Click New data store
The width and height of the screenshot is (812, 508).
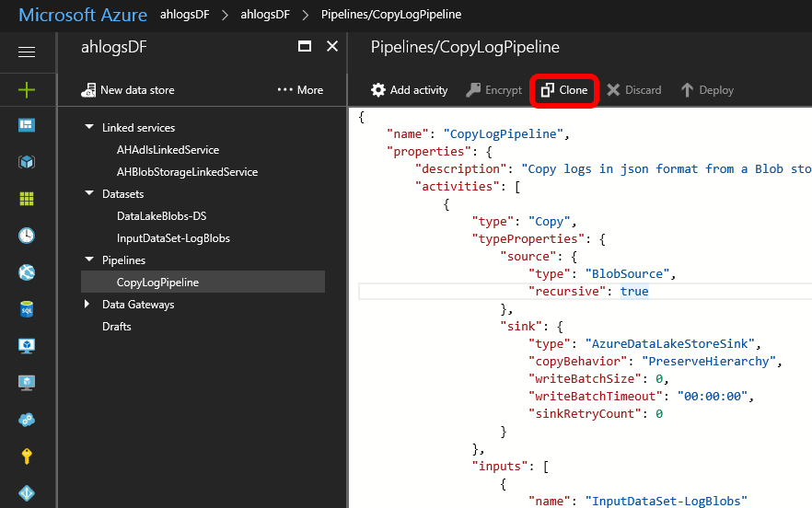point(127,90)
